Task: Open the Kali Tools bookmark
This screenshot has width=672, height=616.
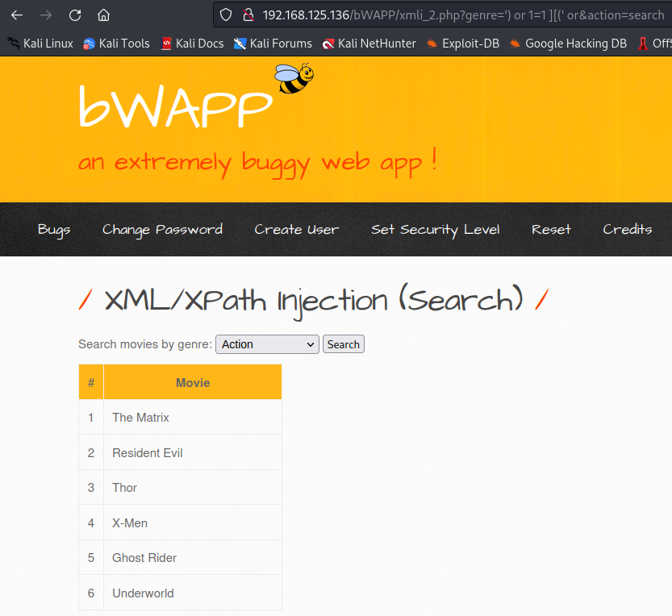Action: click(116, 44)
